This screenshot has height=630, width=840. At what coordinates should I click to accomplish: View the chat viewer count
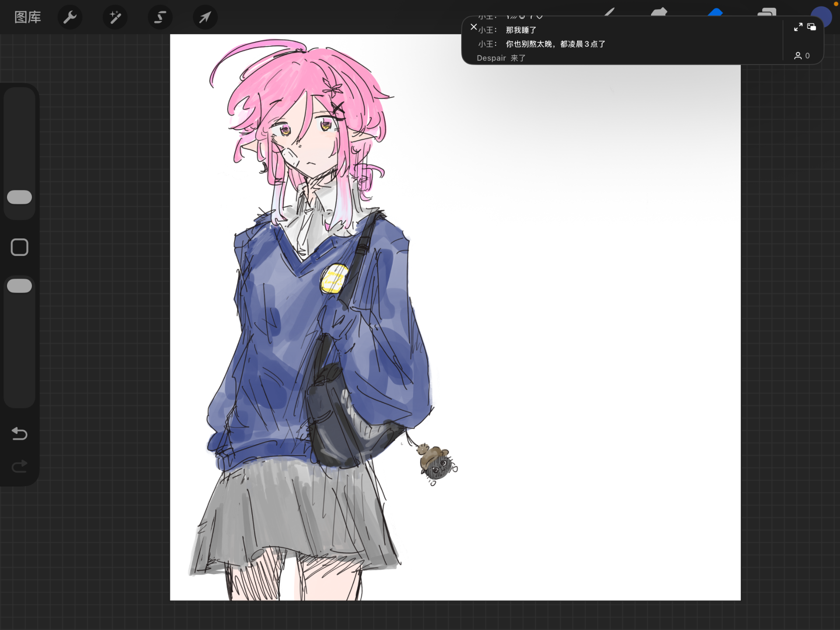tap(802, 56)
